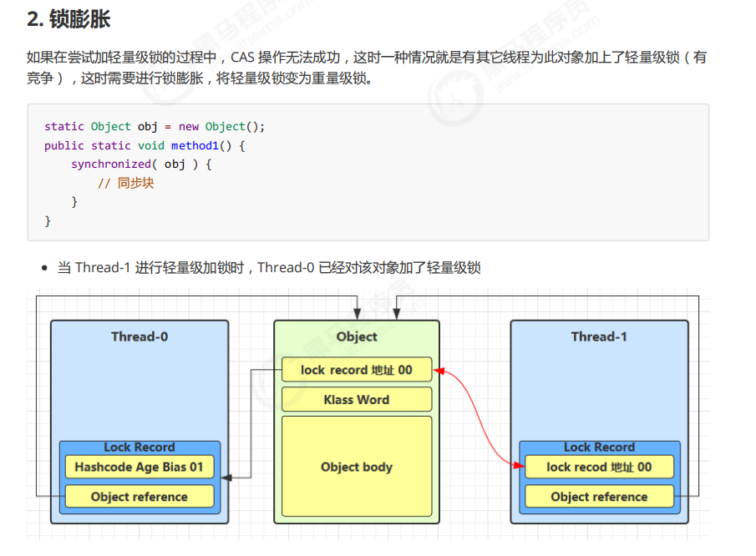Click the "lock record 地址 00" box in Object
The height and width of the screenshot is (556, 756).
[357, 370]
